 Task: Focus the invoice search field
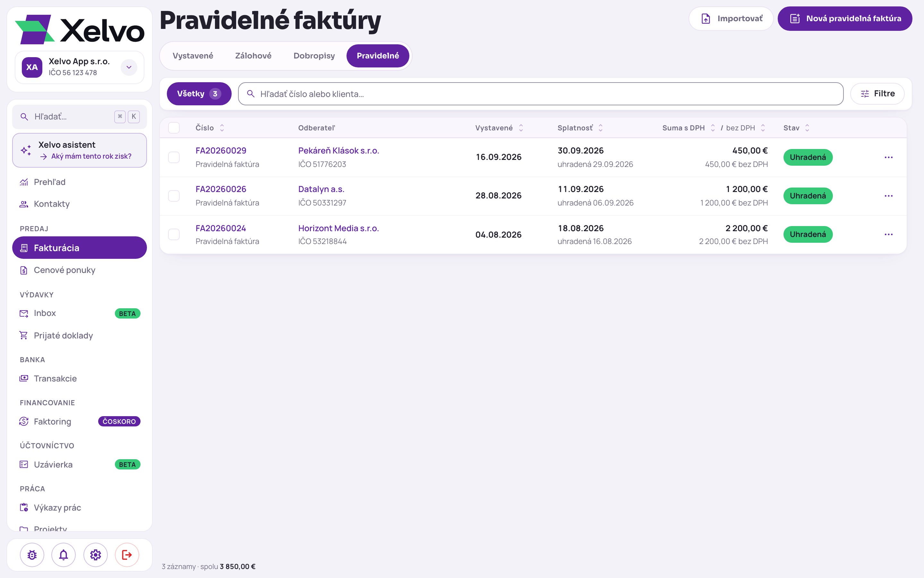point(541,94)
